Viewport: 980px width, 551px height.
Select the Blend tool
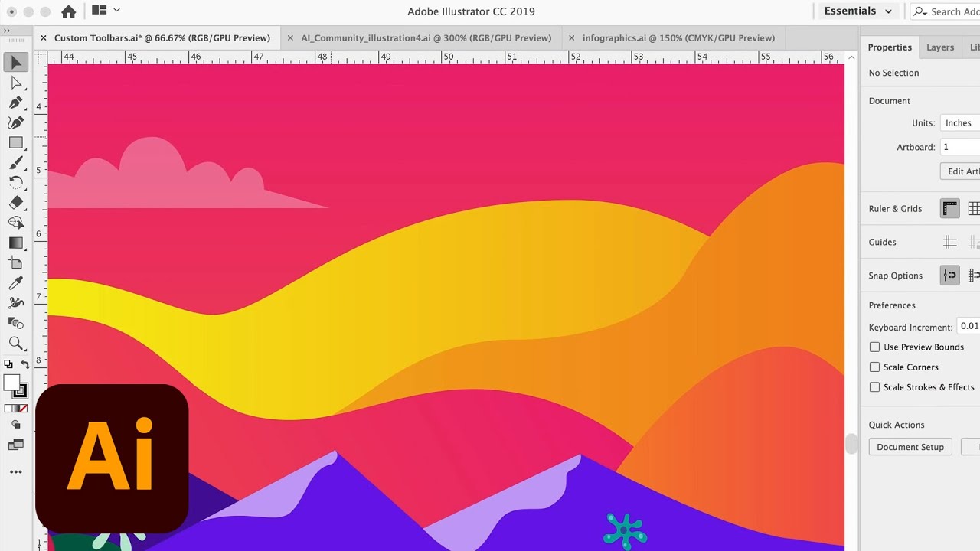coord(16,323)
